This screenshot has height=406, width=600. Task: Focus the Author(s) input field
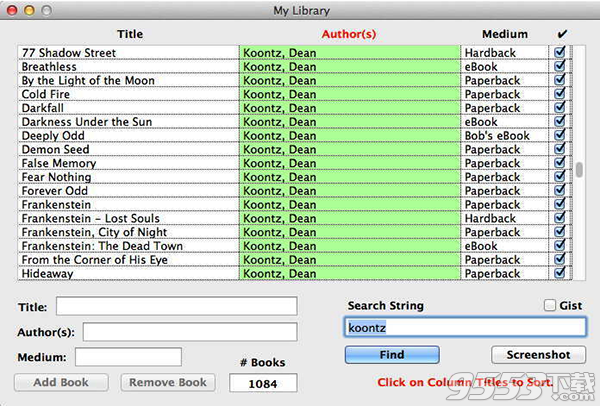click(x=190, y=332)
